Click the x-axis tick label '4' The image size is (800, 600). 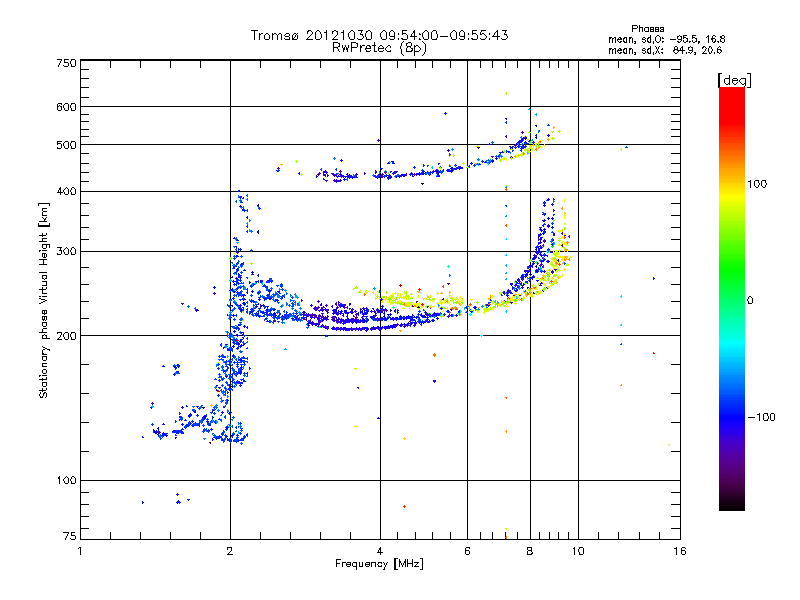[380, 551]
